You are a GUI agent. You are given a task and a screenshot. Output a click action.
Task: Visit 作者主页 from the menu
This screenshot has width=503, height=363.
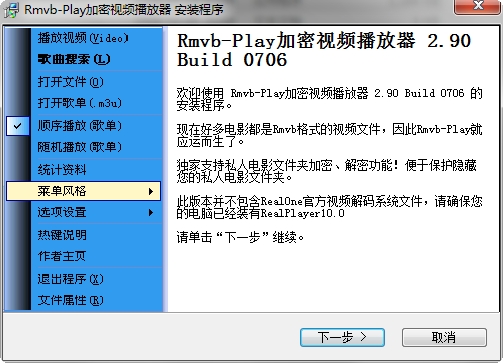[62, 256]
